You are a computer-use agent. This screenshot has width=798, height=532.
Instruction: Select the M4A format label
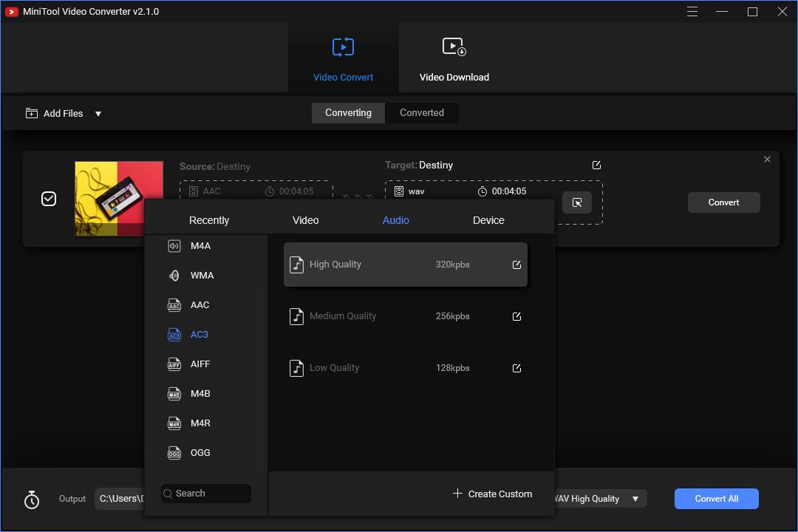click(200, 246)
